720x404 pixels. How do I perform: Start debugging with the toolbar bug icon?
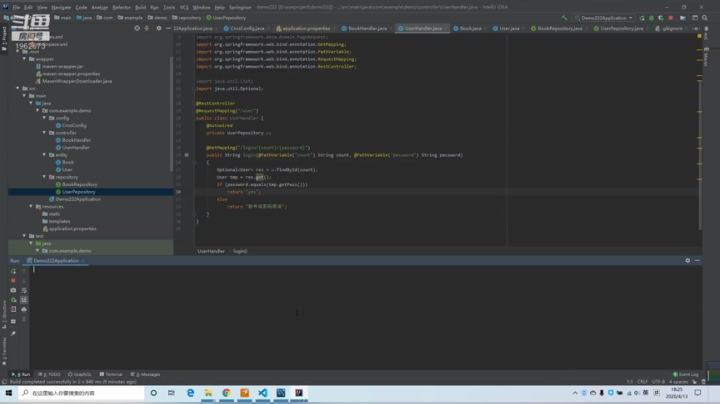click(651, 18)
